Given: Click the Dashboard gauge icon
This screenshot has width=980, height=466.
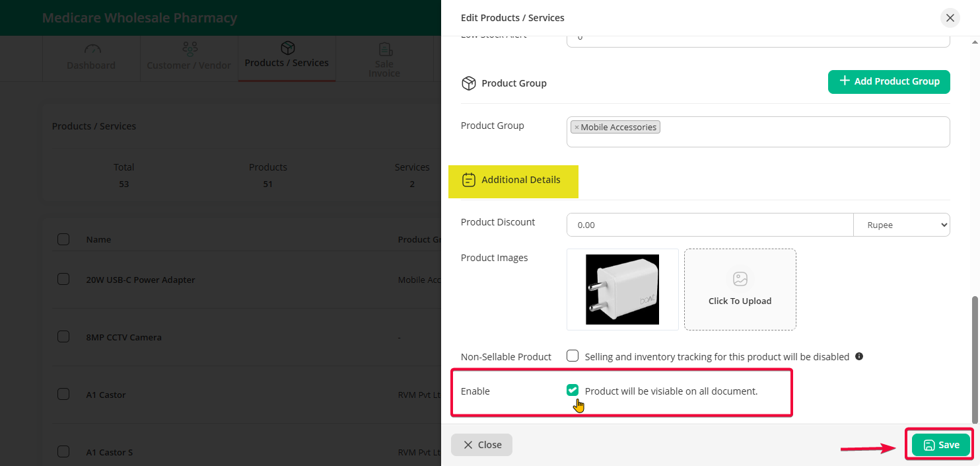Looking at the screenshot, I should point(91,50).
